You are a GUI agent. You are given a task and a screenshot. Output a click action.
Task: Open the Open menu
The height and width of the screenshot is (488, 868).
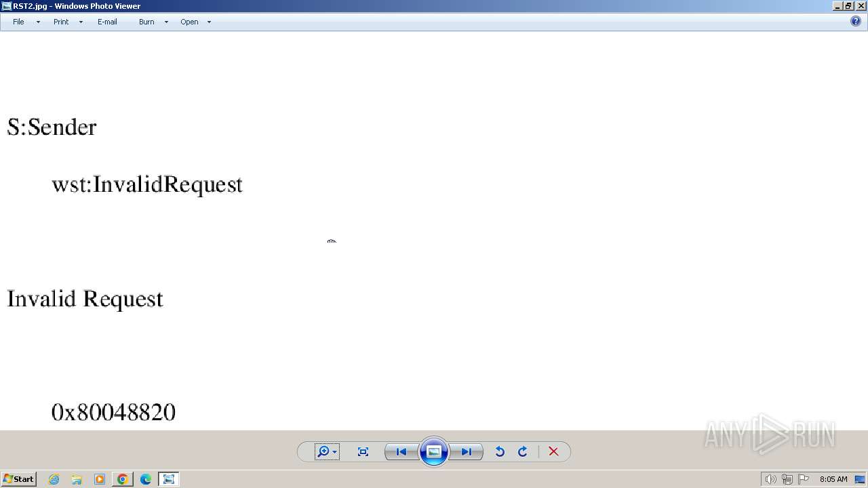tap(189, 22)
